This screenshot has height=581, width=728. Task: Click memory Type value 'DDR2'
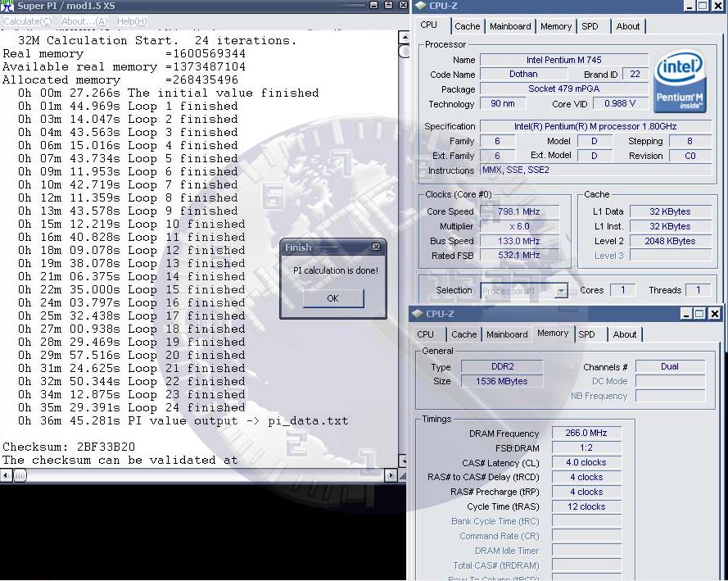(x=502, y=366)
